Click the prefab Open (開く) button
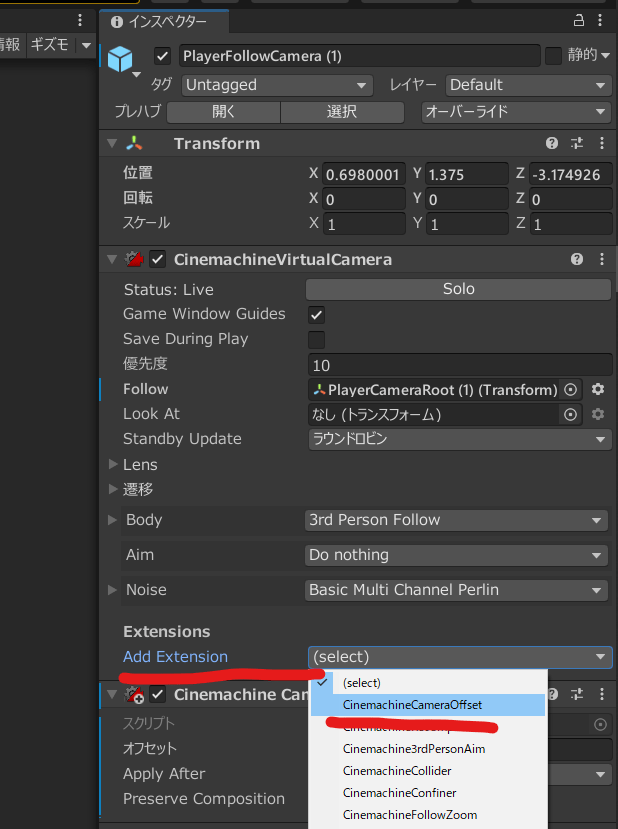Image resolution: width=618 pixels, height=829 pixels. (x=224, y=112)
